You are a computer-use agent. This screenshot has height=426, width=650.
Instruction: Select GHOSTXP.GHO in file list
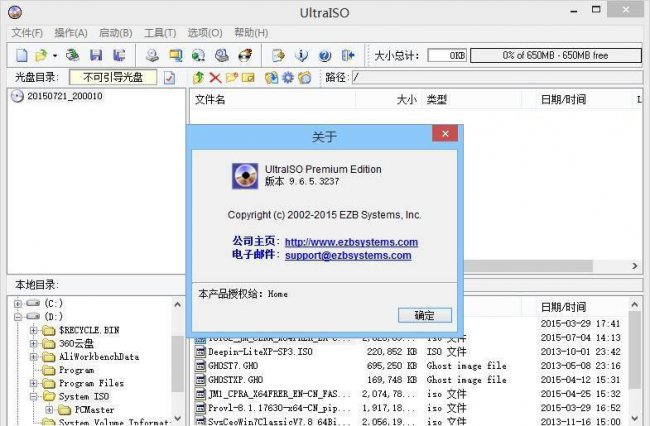point(236,380)
